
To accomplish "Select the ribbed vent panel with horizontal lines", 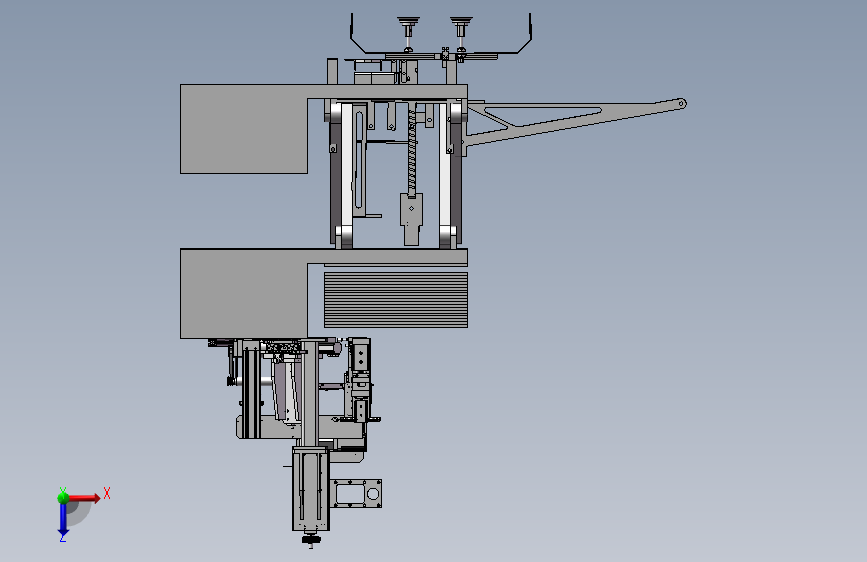I will (x=395, y=300).
